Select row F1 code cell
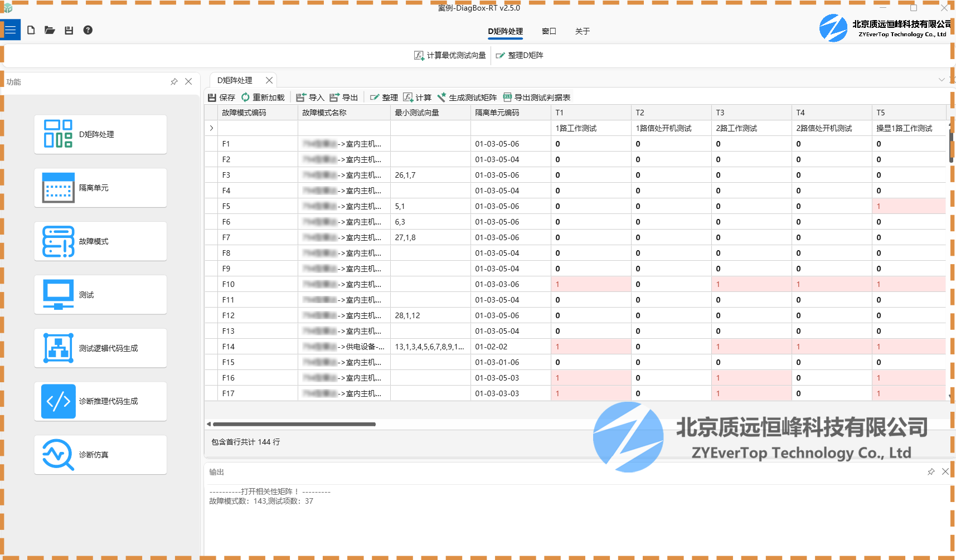 click(258, 144)
